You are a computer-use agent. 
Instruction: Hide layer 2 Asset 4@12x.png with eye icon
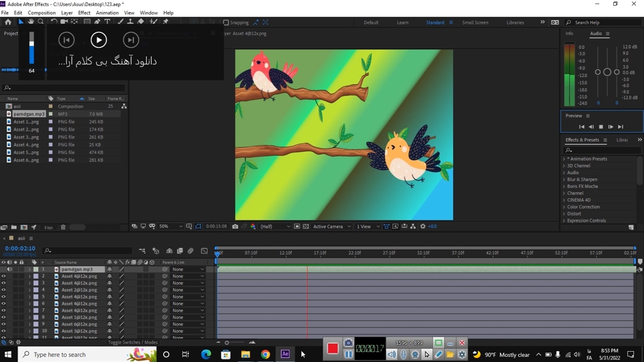(x=4, y=276)
